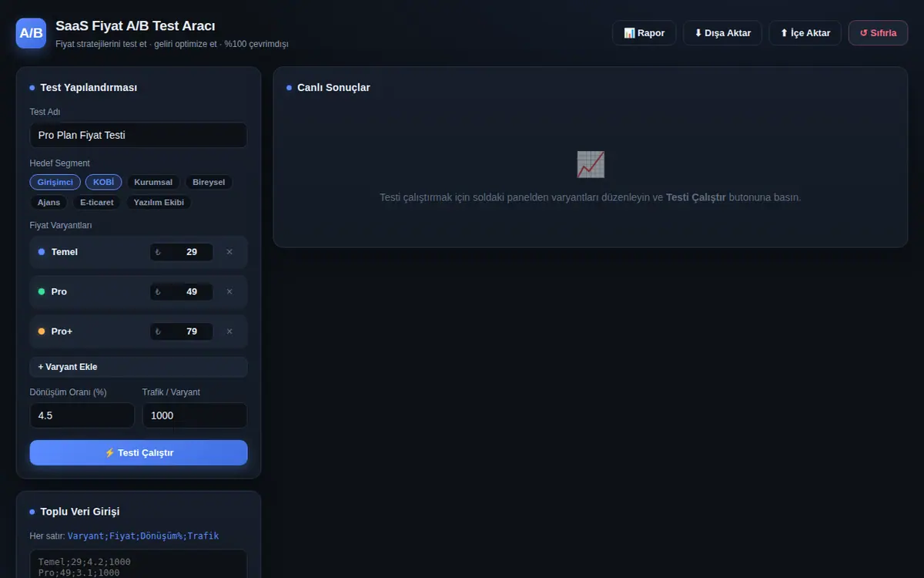Click into the Toplu Veri Girişi textarea
The height and width of the screenshot is (578, 924).
point(139,564)
